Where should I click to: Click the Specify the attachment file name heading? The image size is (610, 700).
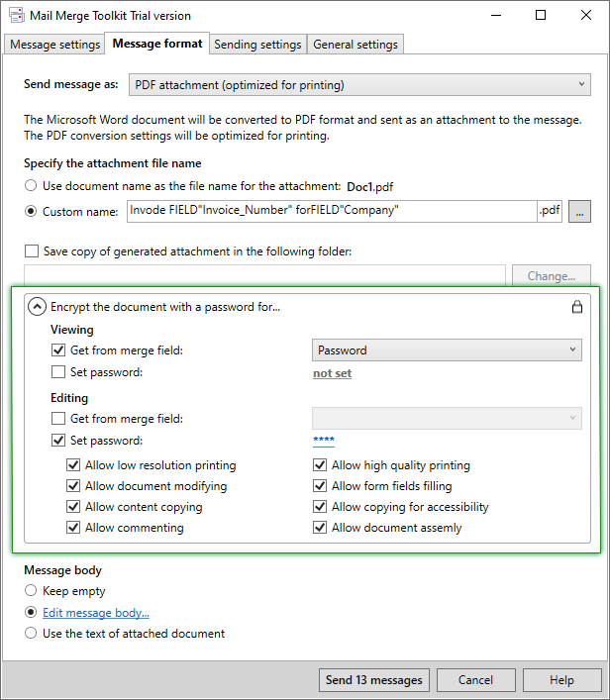point(113,163)
